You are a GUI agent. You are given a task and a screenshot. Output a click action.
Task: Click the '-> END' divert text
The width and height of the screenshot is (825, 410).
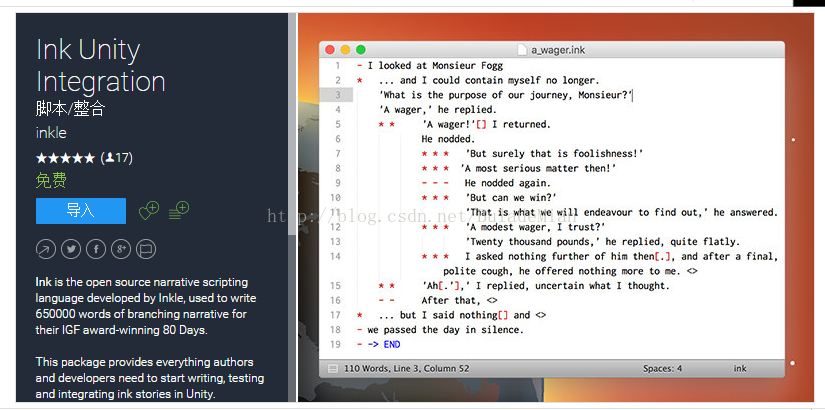[x=384, y=345]
